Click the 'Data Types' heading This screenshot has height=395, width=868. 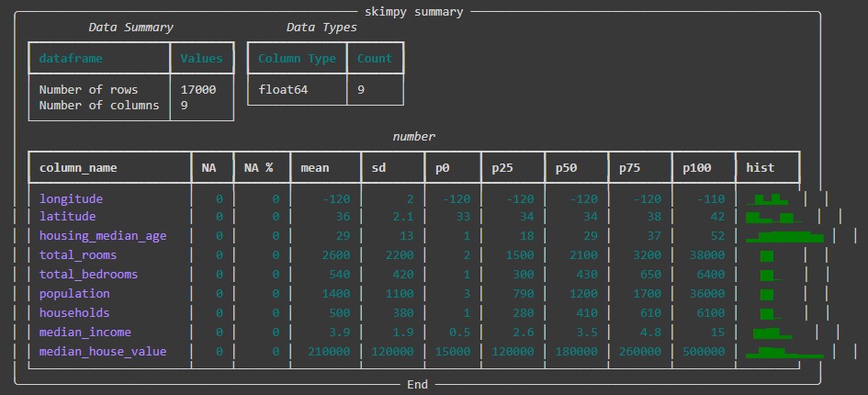321,28
